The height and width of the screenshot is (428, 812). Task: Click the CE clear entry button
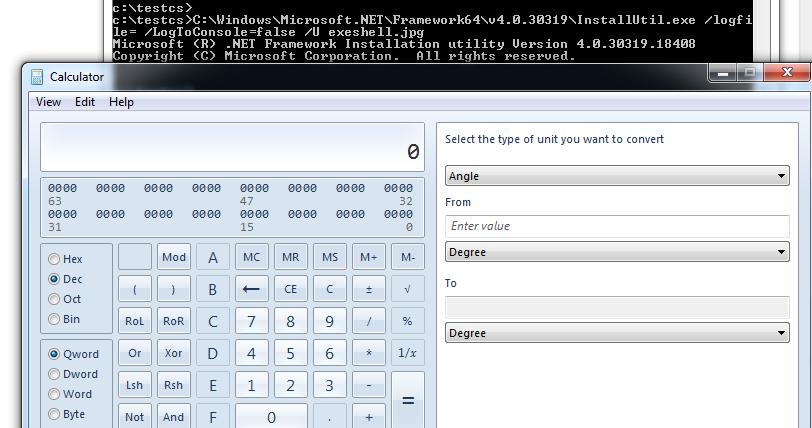click(x=291, y=289)
